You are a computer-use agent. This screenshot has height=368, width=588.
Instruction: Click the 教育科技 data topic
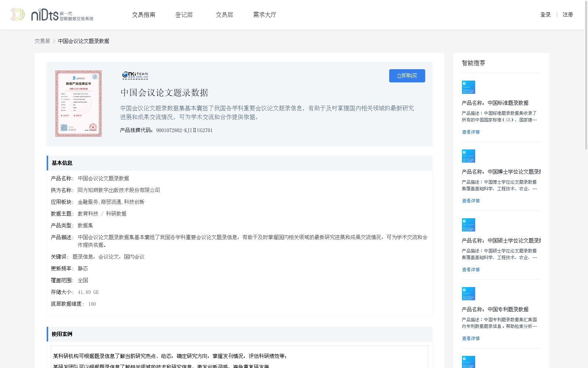click(x=88, y=214)
